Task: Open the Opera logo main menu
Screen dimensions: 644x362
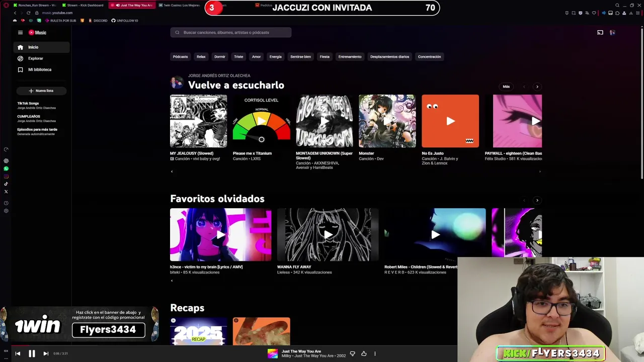Action: [6, 5]
